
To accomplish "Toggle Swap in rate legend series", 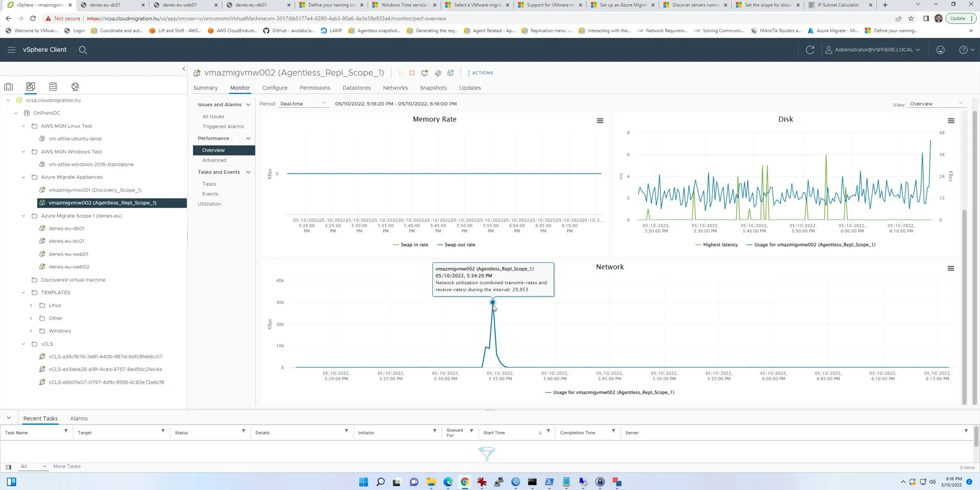I will [411, 245].
